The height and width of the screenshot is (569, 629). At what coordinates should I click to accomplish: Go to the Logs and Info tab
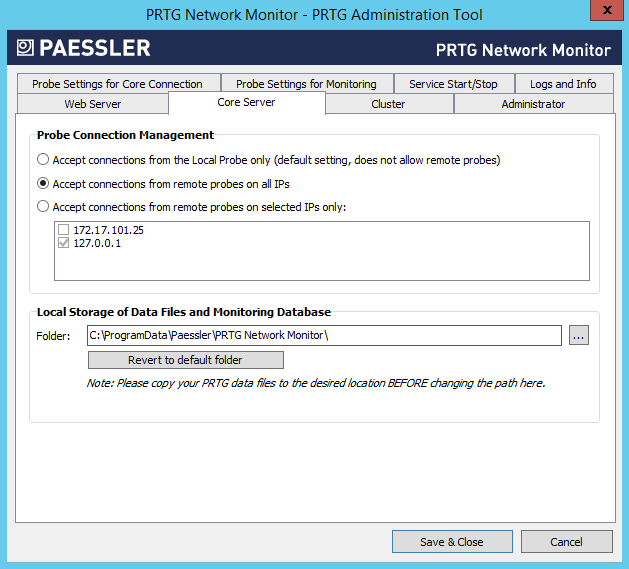(x=562, y=84)
